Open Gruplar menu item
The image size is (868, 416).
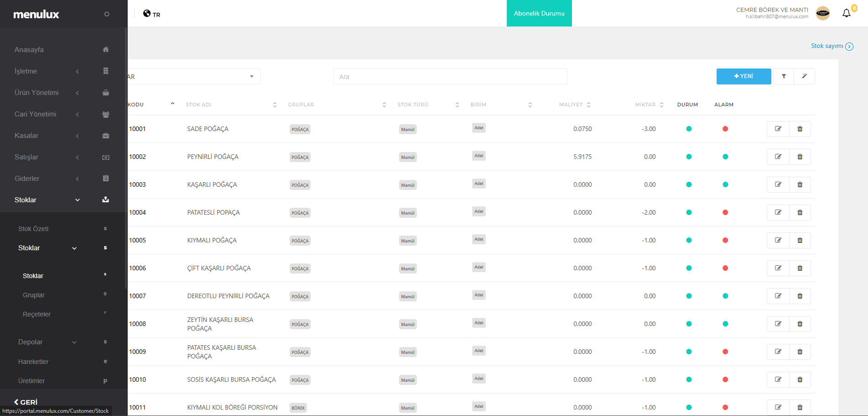coord(34,295)
